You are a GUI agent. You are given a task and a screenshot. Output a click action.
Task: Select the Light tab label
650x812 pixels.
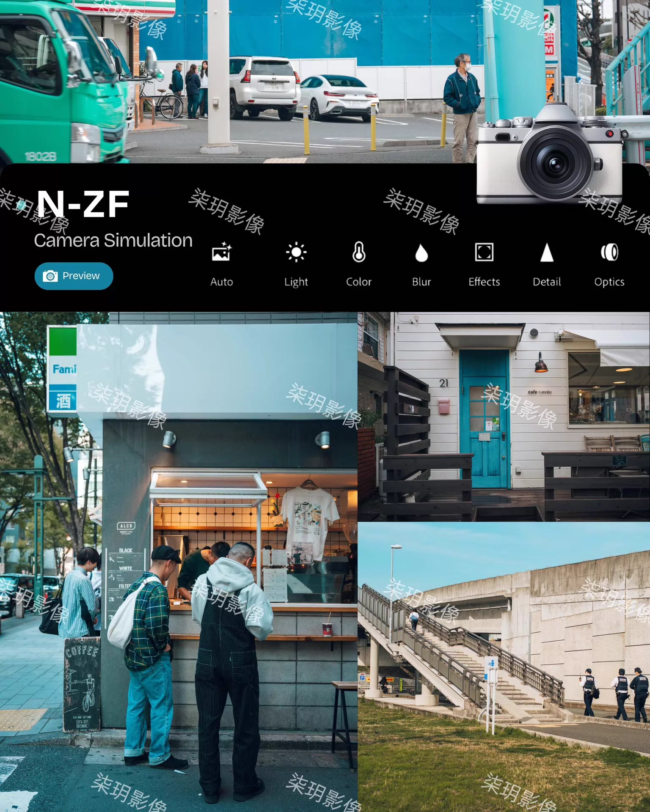coord(296,282)
